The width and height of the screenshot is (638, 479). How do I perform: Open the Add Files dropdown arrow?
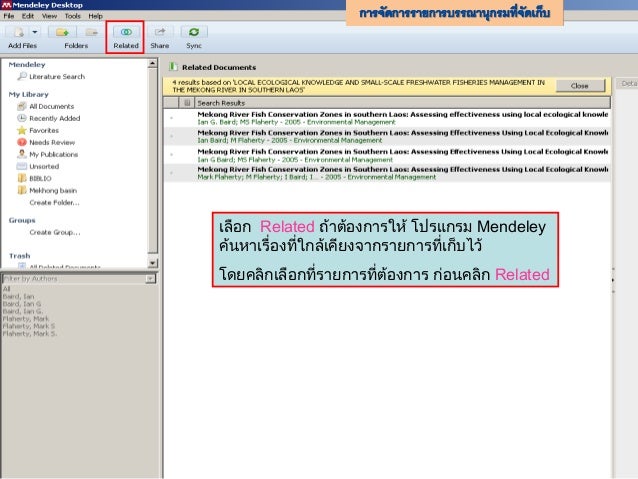coord(35,32)
